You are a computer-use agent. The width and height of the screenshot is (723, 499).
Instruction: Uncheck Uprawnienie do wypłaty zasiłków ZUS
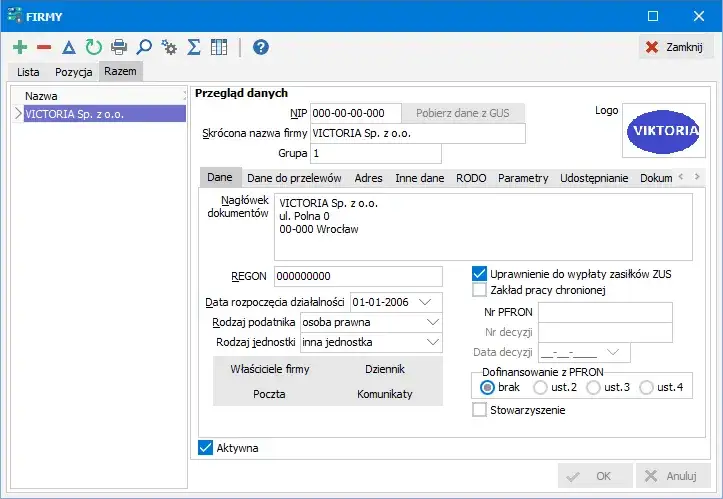click(479, 272)
